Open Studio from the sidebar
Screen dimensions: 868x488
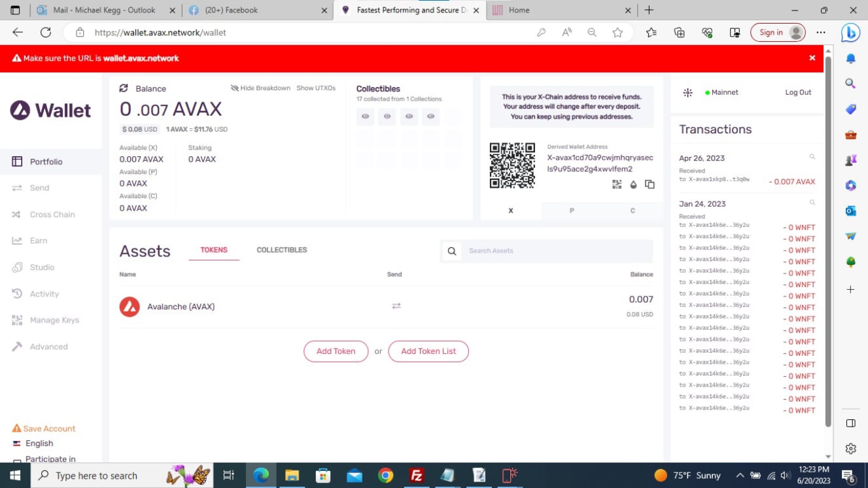[42, 268]
